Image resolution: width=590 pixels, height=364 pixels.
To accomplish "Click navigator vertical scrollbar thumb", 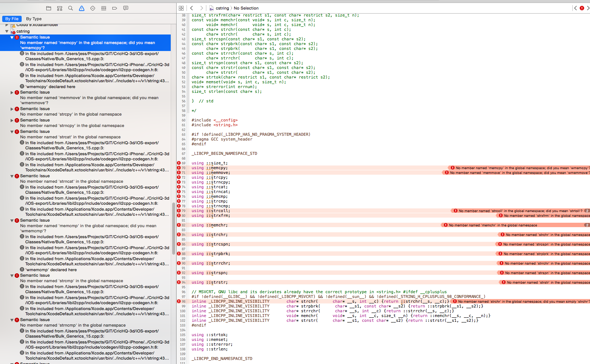I will click(x=174, y=229).
